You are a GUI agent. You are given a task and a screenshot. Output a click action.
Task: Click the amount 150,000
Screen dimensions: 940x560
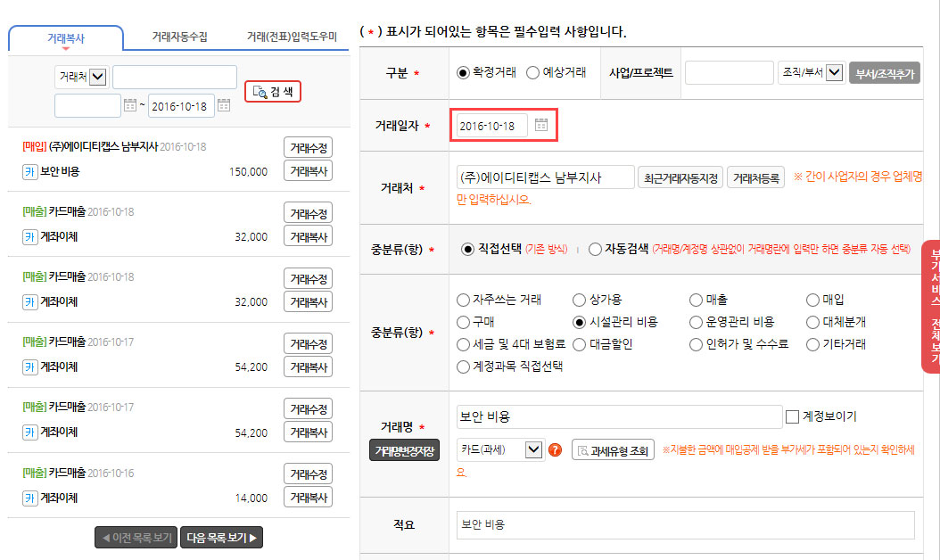pos(248,172)
